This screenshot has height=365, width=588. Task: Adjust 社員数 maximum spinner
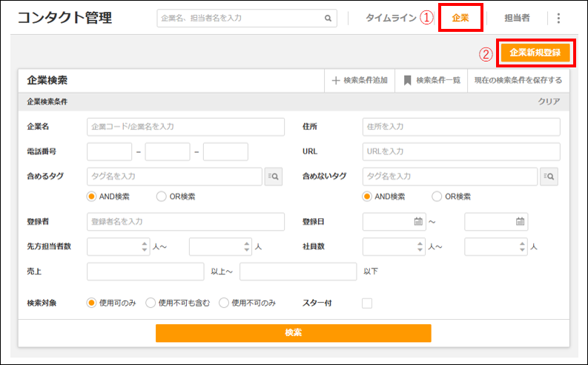pyautogui.click(x=521, y=246)
